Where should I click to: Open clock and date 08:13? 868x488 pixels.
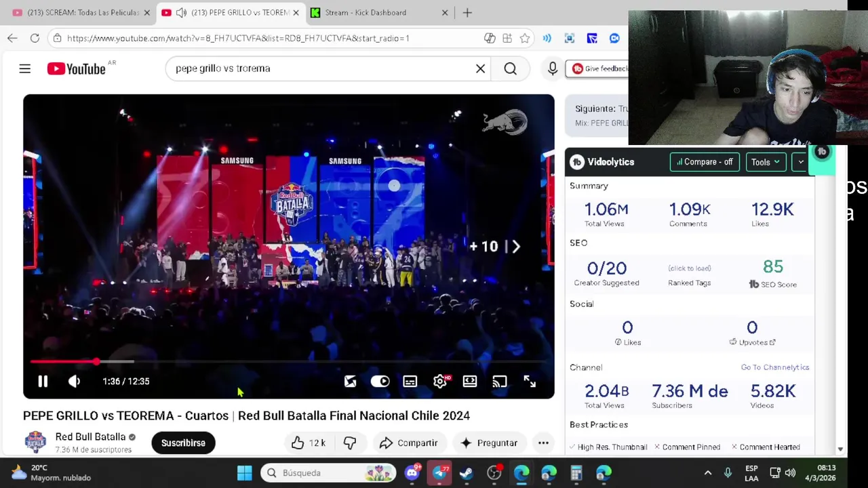[x=822, y=472]
